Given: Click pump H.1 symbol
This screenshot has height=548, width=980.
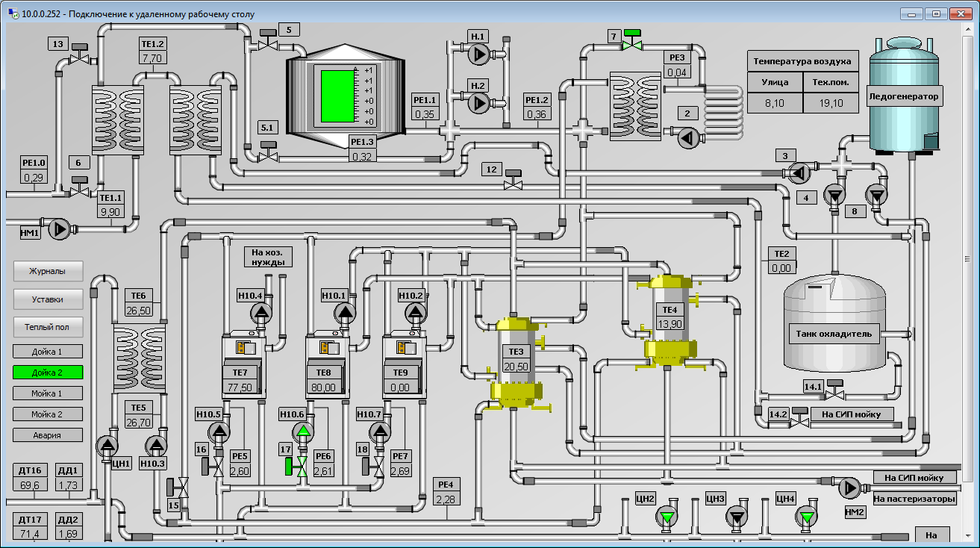Looking at the screenshot, I should click(478, 54).
